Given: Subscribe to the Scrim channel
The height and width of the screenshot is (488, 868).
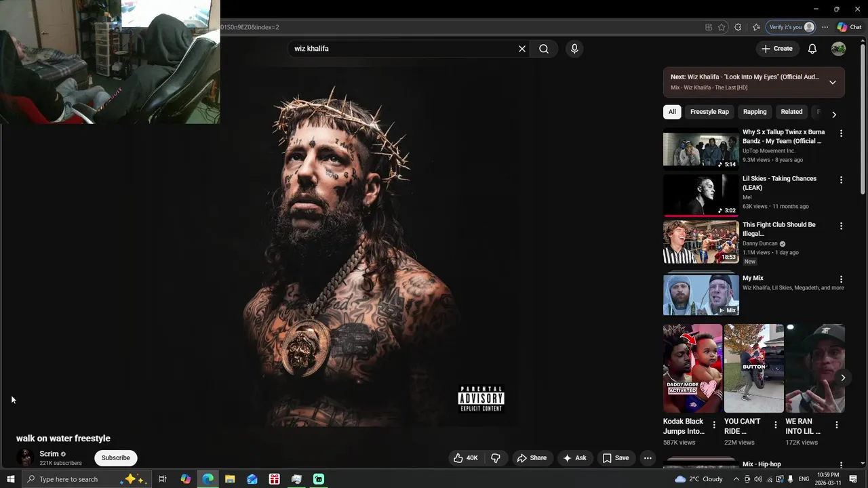Looking at the screenshot, I should (x=116, y=458).
